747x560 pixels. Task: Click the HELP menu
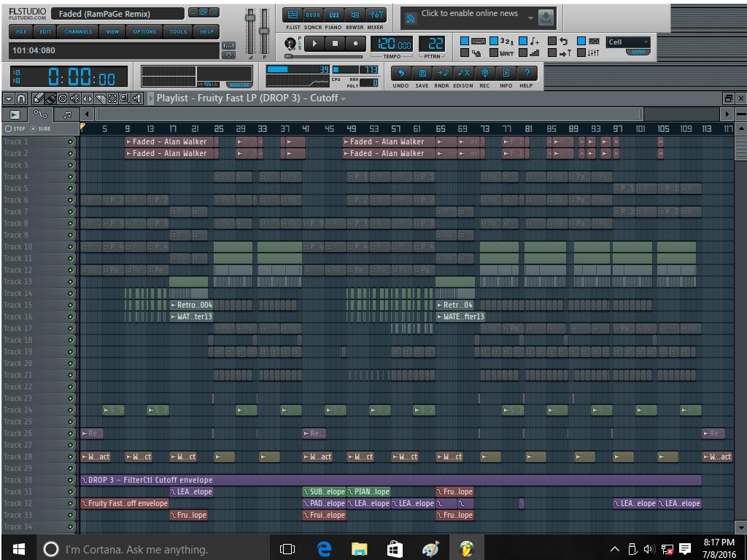206,31
